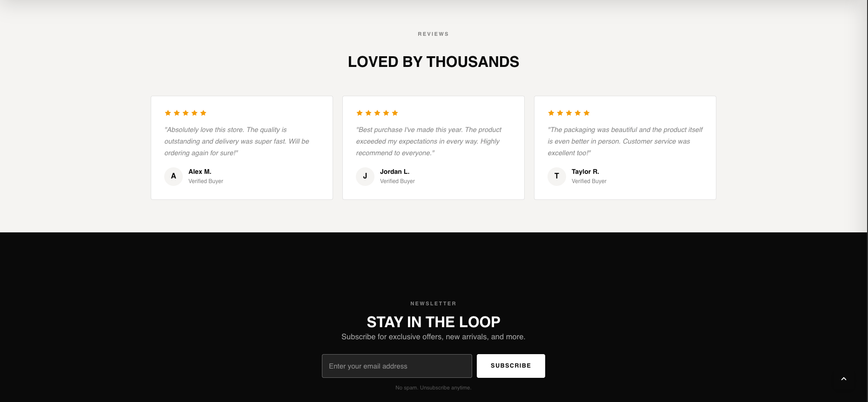Focus the email address input field
This screenshot has width=868, height=402.
pyautogui.click(x=397, y=366)
